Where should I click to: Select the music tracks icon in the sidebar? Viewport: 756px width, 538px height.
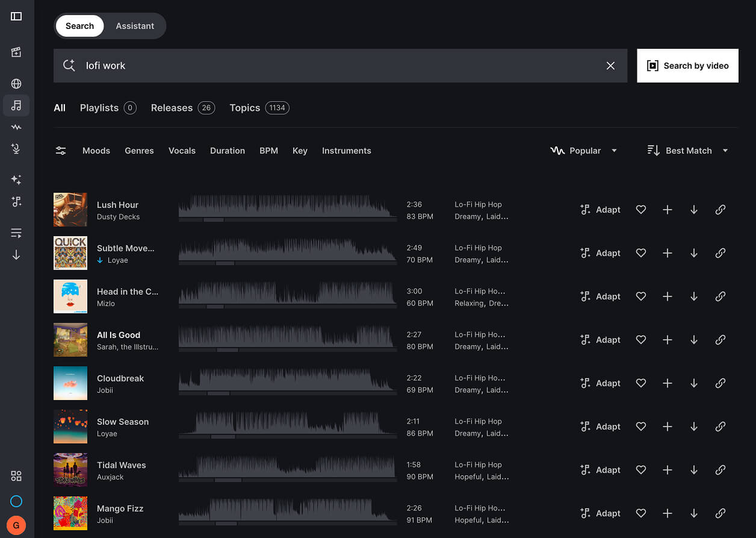point(16,105)
